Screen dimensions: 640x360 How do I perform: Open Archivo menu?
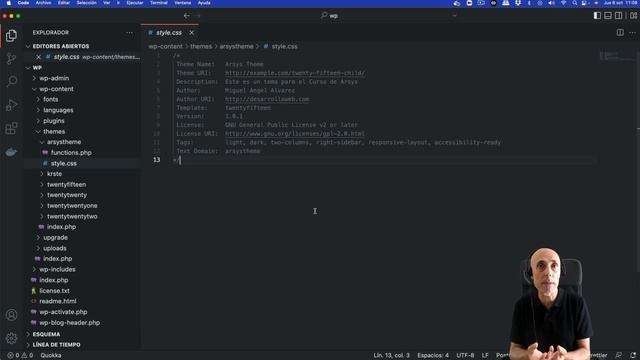click(43, 3)
